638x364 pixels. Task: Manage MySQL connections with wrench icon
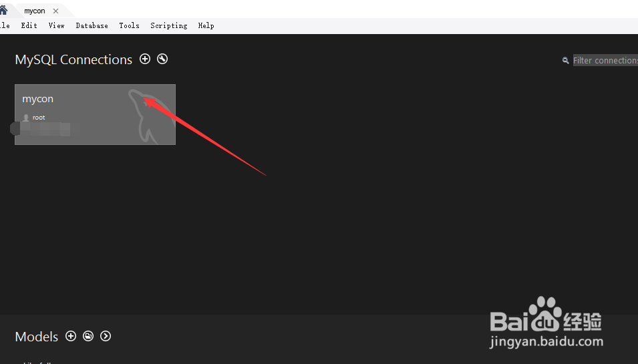pos(162,59)
